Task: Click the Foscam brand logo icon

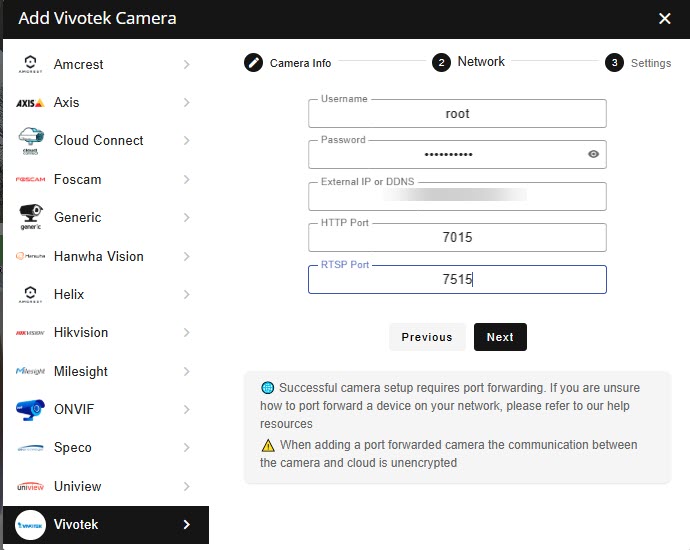Action: pos(30,180)
